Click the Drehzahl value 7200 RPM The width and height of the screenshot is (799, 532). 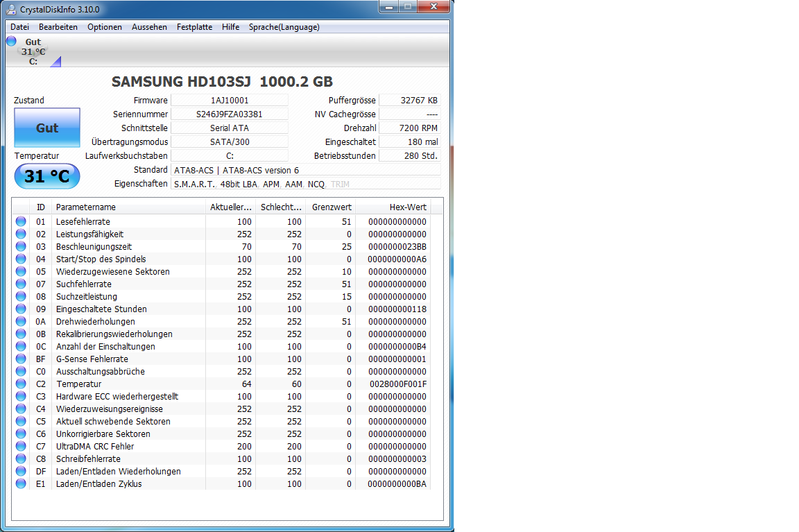click(x=410, y=128)
